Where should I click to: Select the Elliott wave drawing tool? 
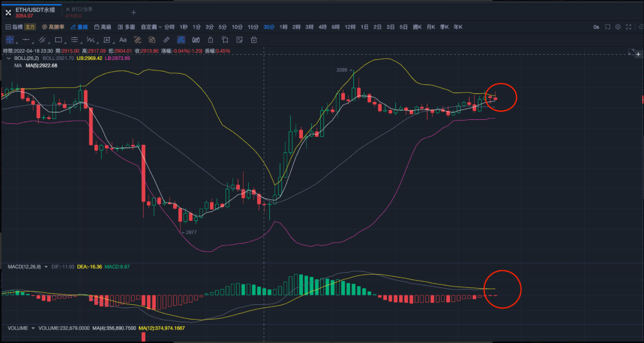(x=91, y=40)
